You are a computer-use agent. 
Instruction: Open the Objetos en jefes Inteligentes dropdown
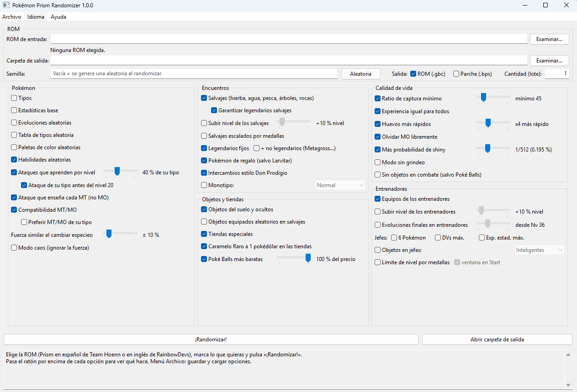tap(539, 250)
